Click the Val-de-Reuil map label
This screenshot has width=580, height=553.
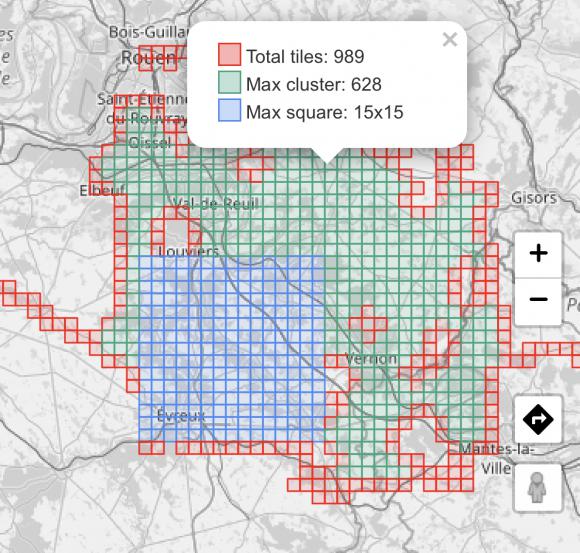point(216,203)
